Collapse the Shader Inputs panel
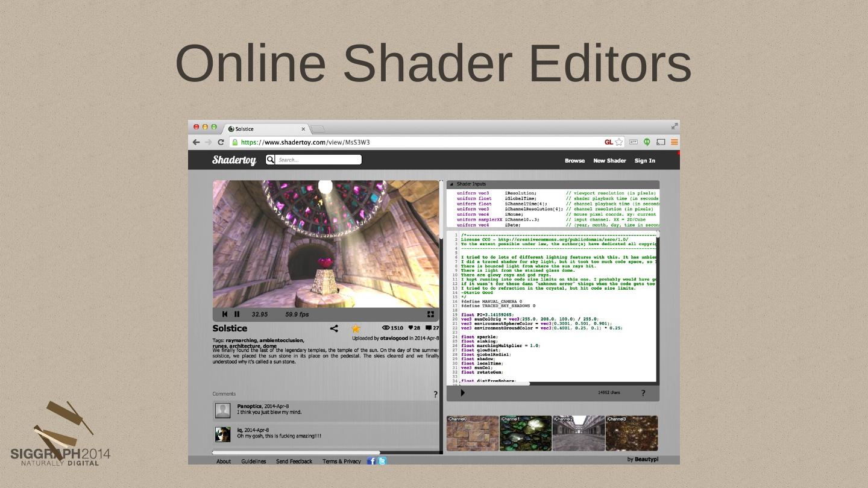 click(451, 184)
